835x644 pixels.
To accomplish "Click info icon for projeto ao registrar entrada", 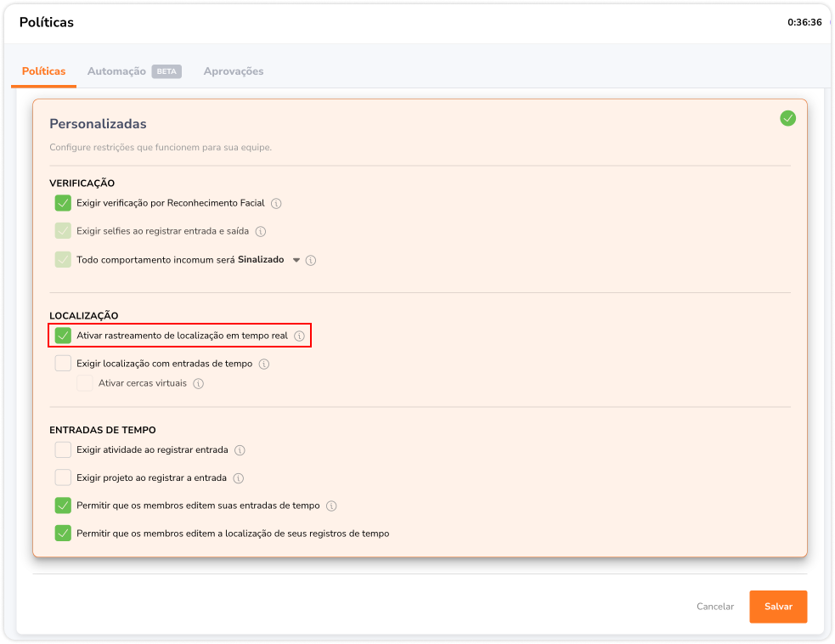I will pos(239,478).
